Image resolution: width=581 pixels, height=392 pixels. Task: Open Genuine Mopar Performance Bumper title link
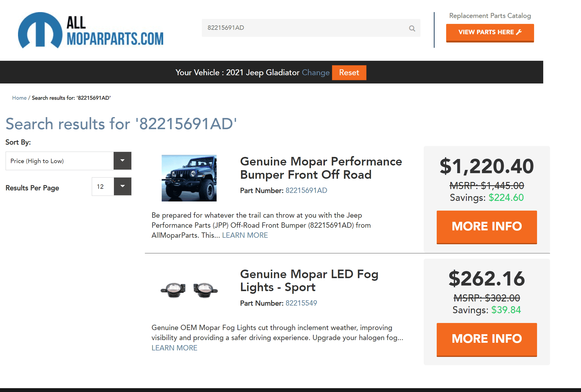click(x=321, y=168)
